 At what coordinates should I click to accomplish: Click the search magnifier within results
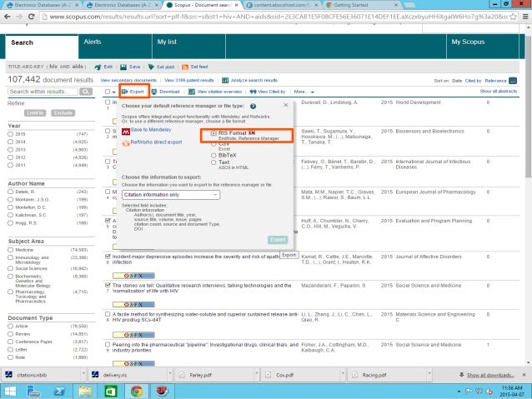86,92
